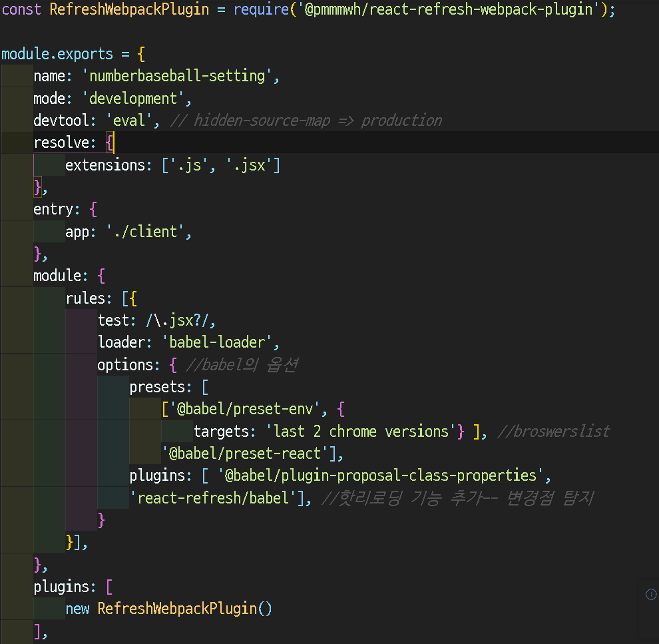Click the test key
Screen dimensions: 659x644
pos(113,320)
